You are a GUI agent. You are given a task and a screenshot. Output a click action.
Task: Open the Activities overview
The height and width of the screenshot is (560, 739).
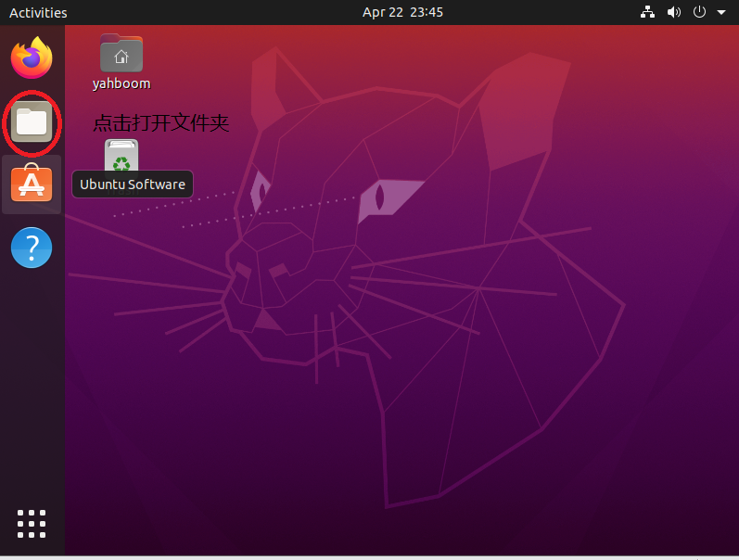click(x=38, y=12)
